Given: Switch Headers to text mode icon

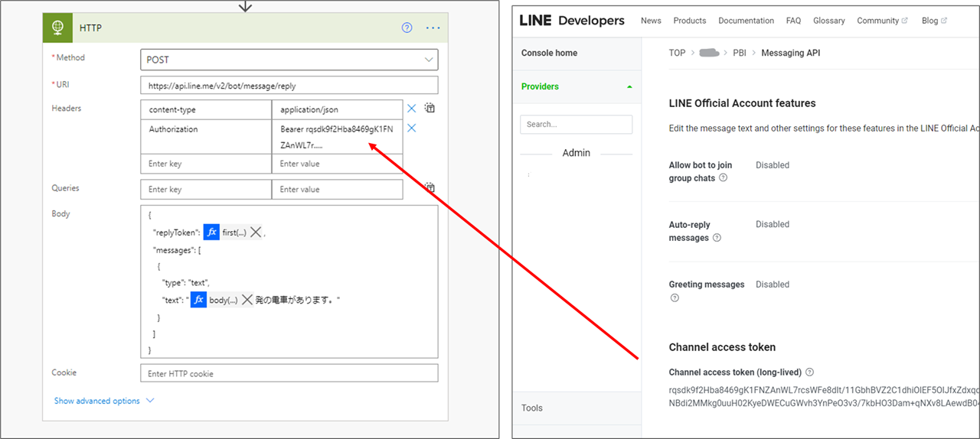Looking at the screenshot, I should [430, 109].
